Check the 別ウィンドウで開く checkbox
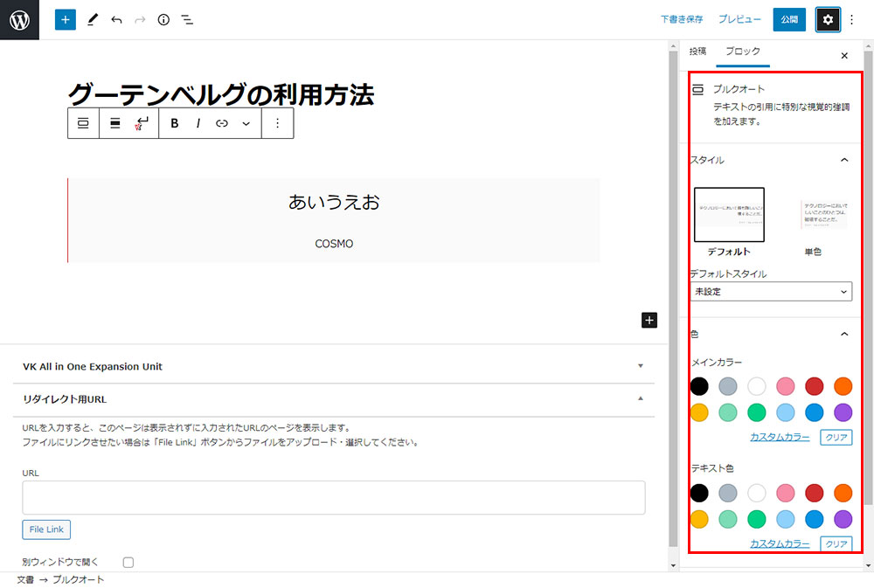Viewport: 874px width, 588px height. click(x=128, y=562)
